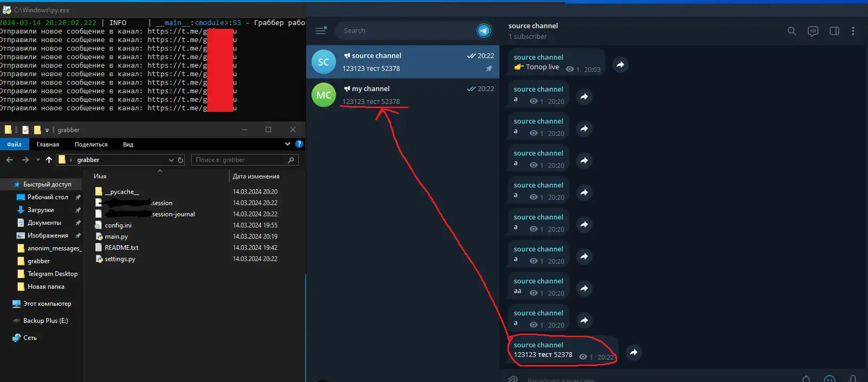Maximize the grabber Explorer window
This screenshot has width=868, height=382.
pyautogui.click(x=268, y=129)
